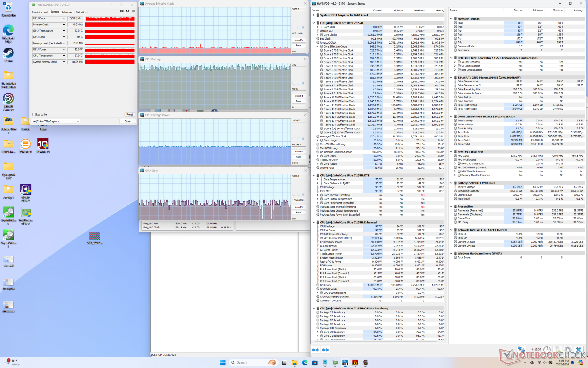Collapse the Memory Timings sensor group
Screen dimensions: 588x368
[451, 19]
